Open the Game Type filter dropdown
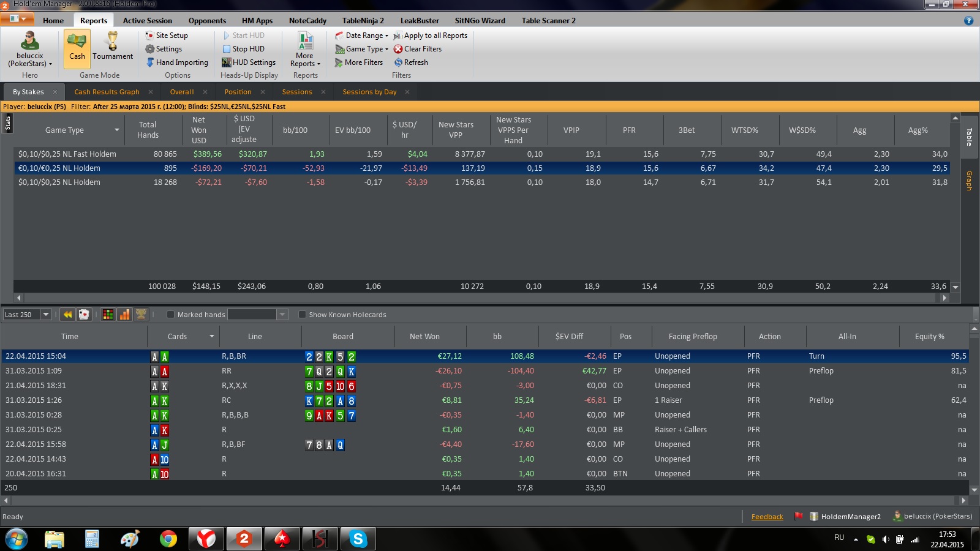This screenshot has width=980, height=551. pyautogui.click(x=361, y=49)
